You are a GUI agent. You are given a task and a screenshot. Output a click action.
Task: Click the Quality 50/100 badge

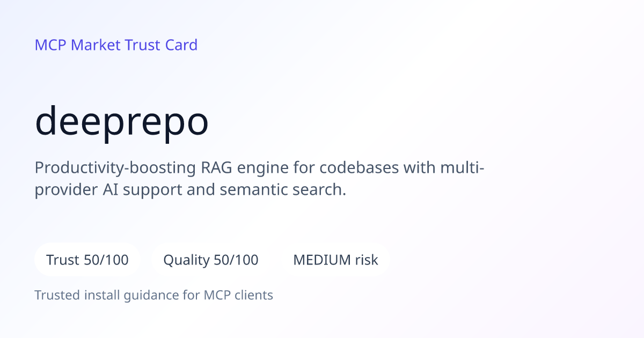click(x=211, y=260)
